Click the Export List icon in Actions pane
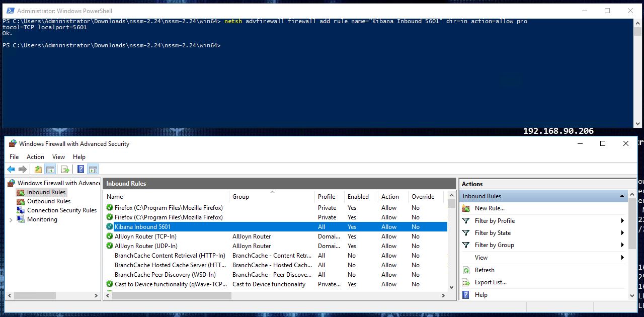Screen dimensions: 644x317 click(x=466, y=282)
